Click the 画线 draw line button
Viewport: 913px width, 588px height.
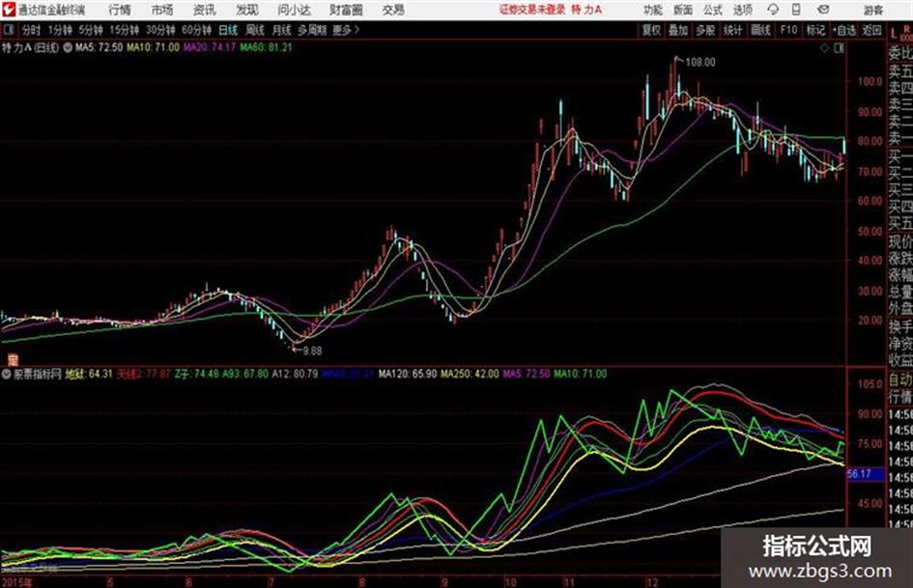coord(760,30)
